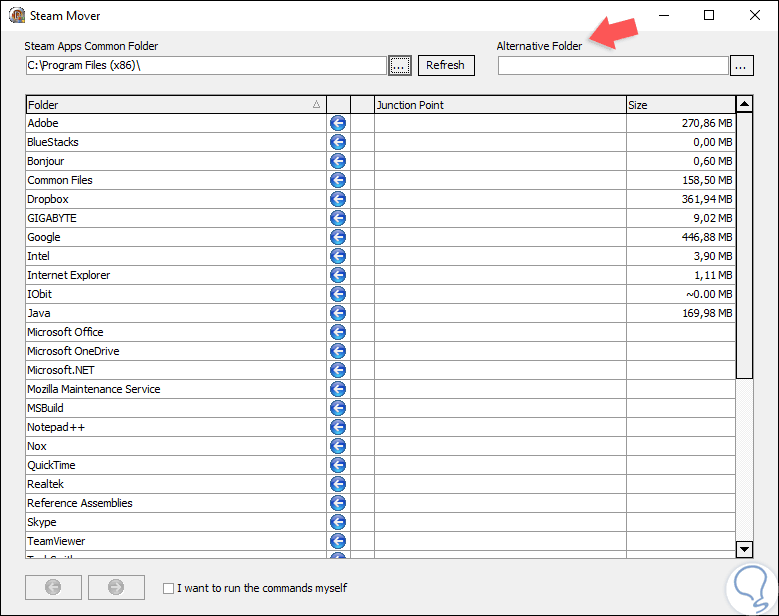Click the blue arrow icon in BlueStacks row
The height and width of the screenshot is (616, 779).
pos(338,142)
